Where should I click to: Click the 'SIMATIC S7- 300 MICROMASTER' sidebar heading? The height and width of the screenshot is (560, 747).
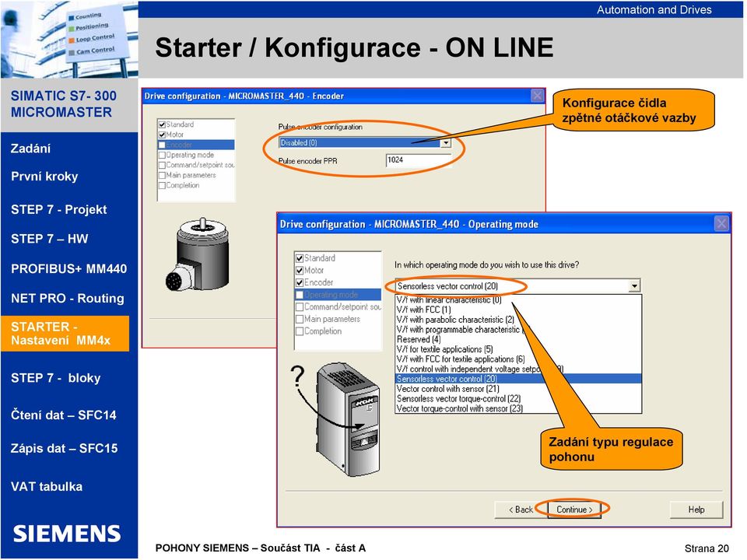[63, 104]
